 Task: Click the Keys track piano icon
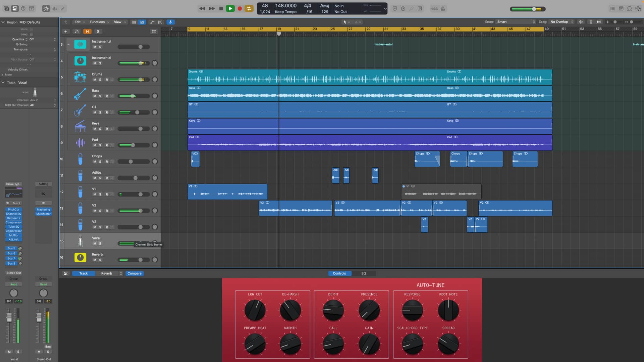(80, 126)
